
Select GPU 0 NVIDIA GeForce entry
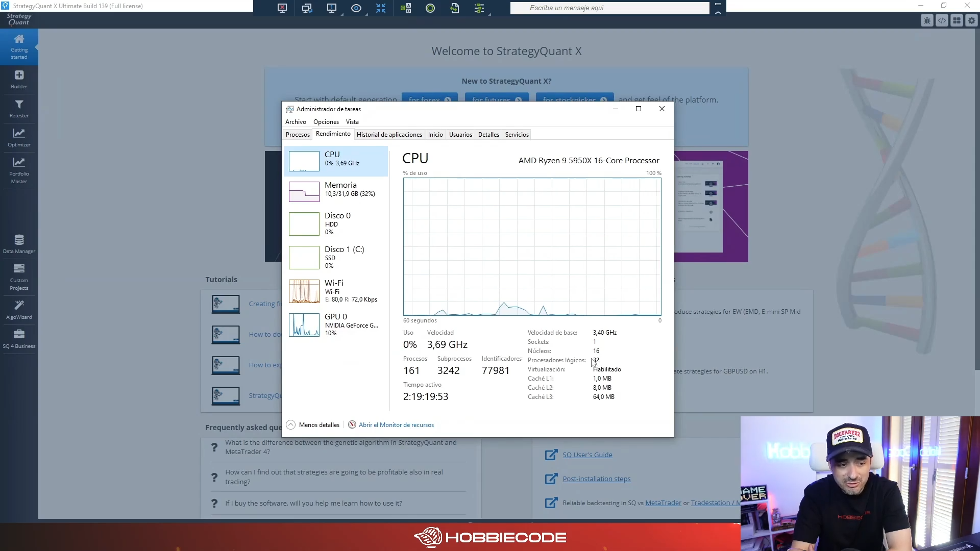point(336,324)
